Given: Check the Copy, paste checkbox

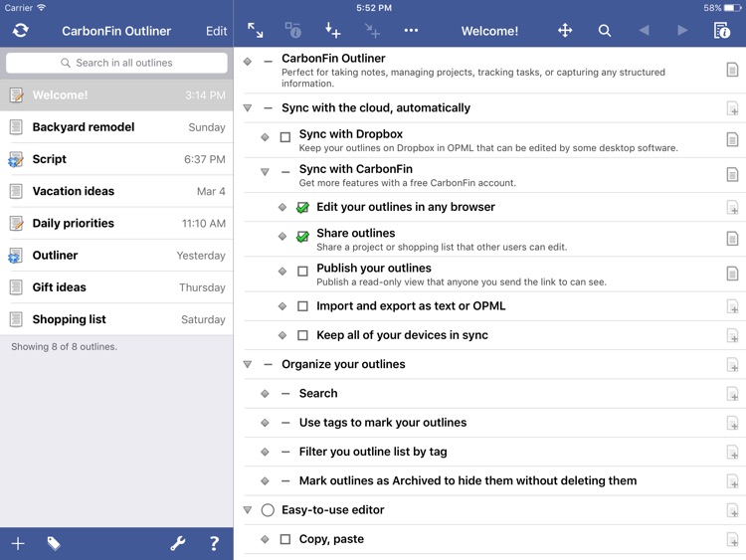Looking at the screenshot, I should [x=285, y=539].
